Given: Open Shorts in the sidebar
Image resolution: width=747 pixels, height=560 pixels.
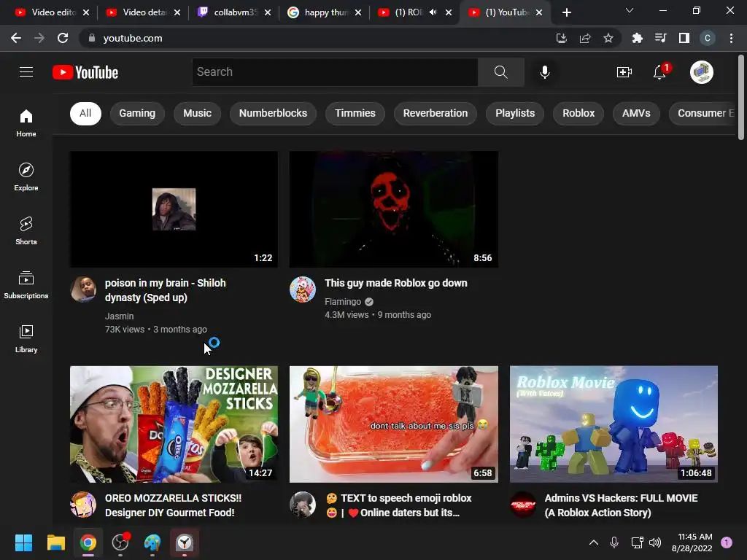Looking at the screenshot, I should 26,230.
